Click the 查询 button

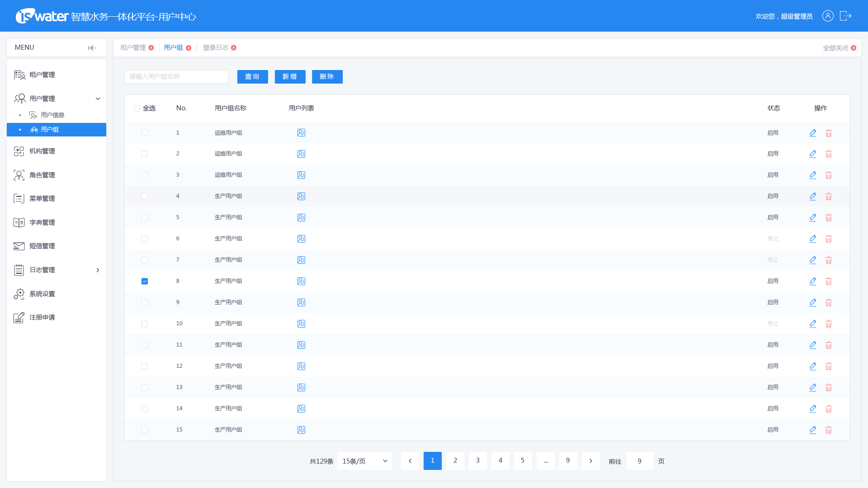[x=252, y=77]
